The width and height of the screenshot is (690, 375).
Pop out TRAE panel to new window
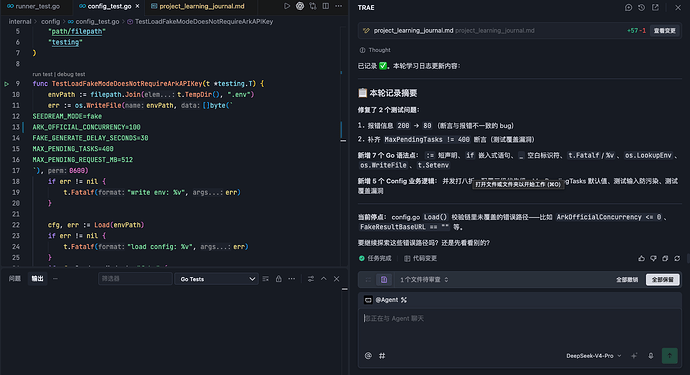pyautogui.click(x=655, y=7)
